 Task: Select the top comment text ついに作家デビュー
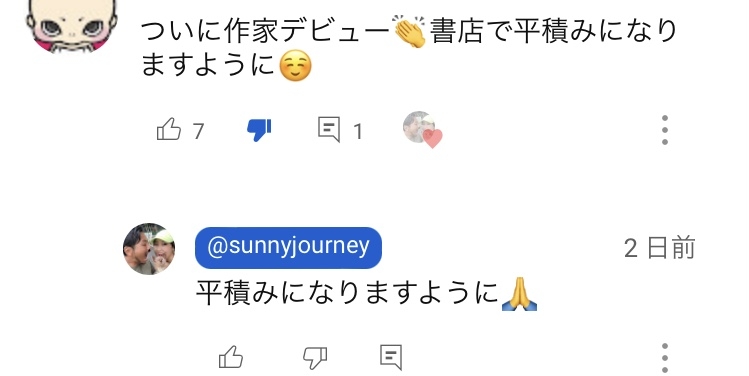pyautogui.click(x=265, y=32)
